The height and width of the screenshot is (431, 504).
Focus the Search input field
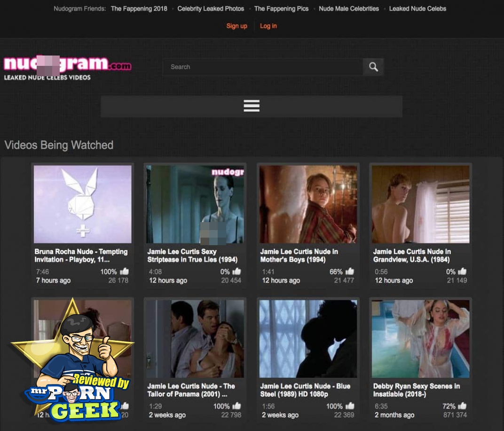point(262,67)
